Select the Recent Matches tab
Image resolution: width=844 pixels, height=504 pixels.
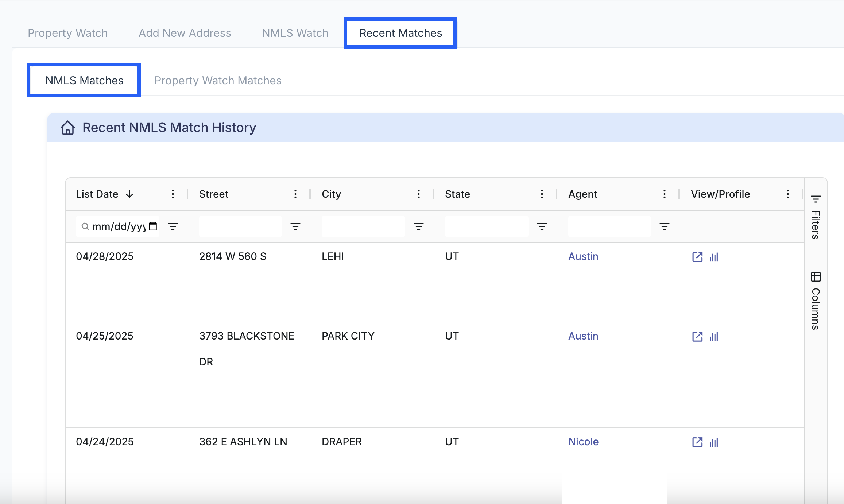pyautogui.click(x=400, y=33)
